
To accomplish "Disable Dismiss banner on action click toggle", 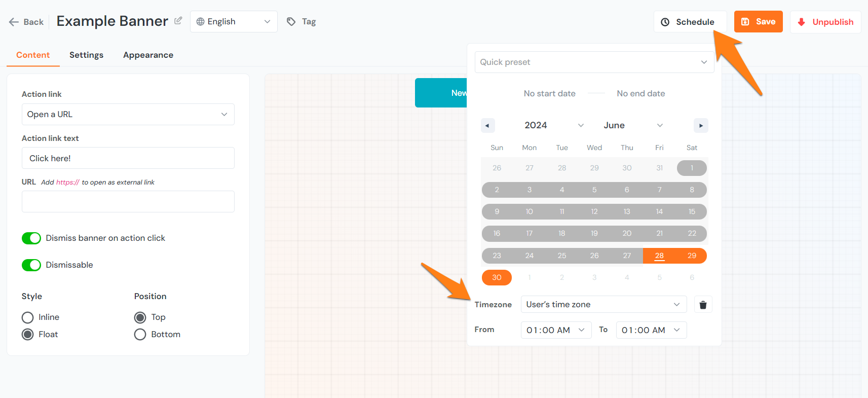I will 31,238.
